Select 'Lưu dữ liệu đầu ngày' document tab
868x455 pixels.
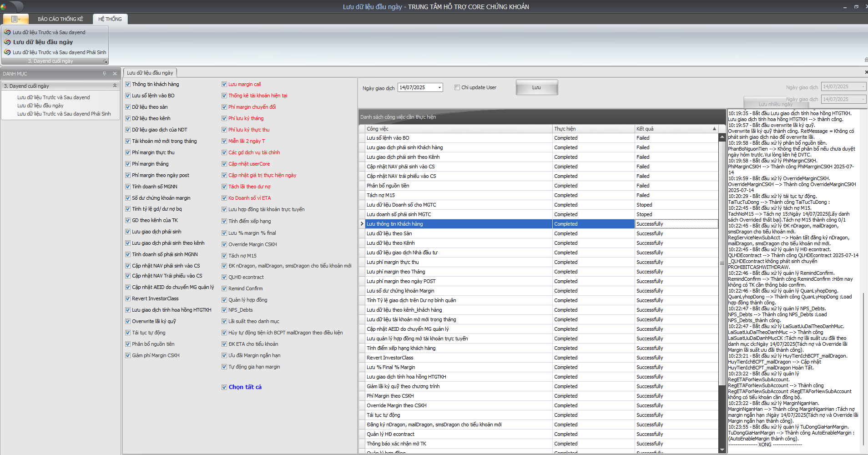[150, 73]
